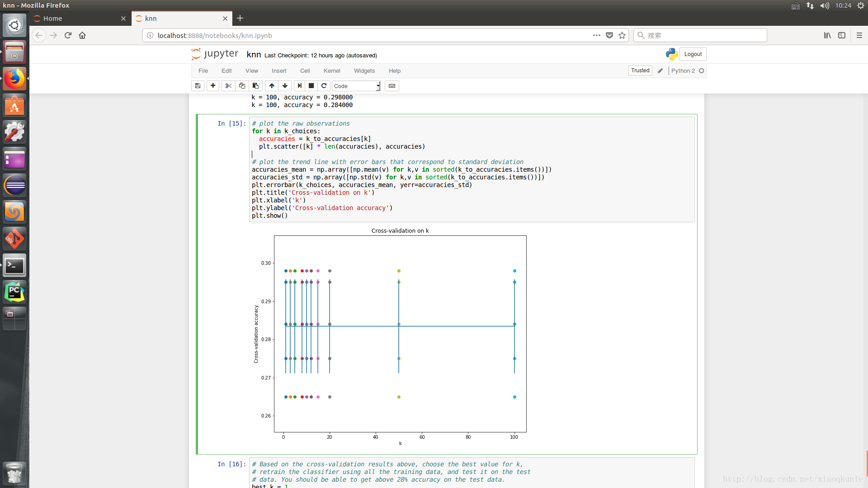This screenshot has width=868, height=488.
Task: Paste cells below icon in toolbar
Action: click(x=255, y=86)
